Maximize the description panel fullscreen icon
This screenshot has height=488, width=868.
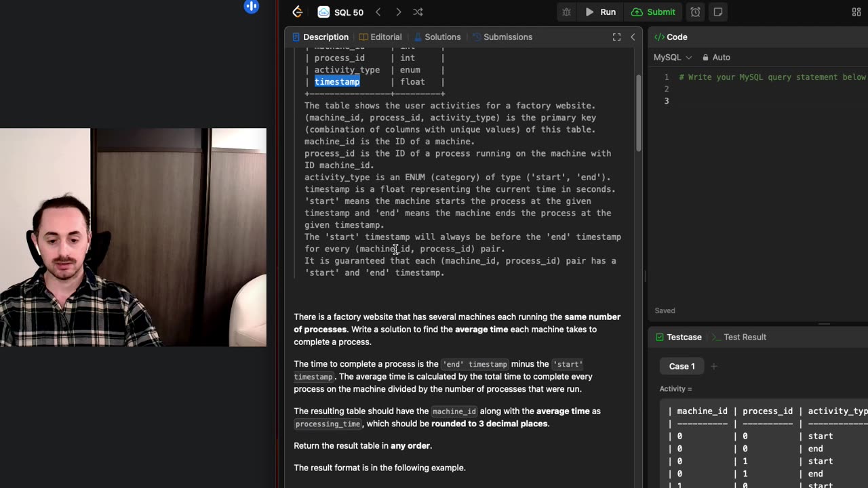click(x=616, y=37)
